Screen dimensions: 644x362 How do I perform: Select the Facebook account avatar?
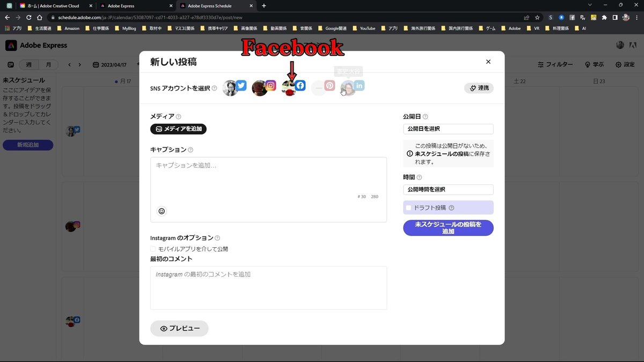294,87
